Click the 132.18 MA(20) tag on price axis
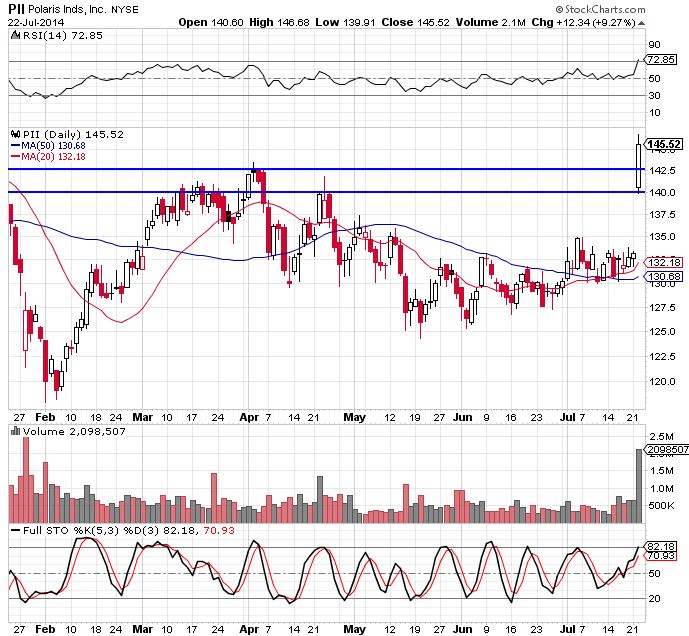The height and width of the screenshot is (636, 689). pyautogui.click(x=664, y=262)
